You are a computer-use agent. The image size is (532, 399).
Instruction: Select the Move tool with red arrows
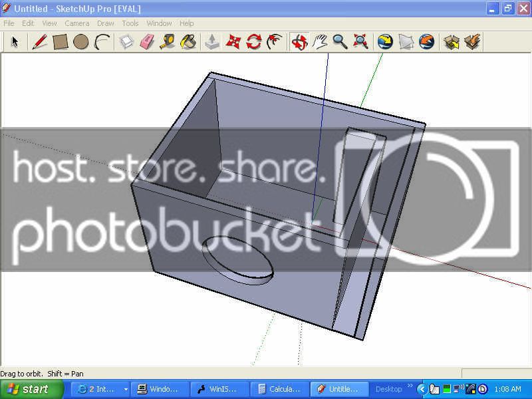233,42
